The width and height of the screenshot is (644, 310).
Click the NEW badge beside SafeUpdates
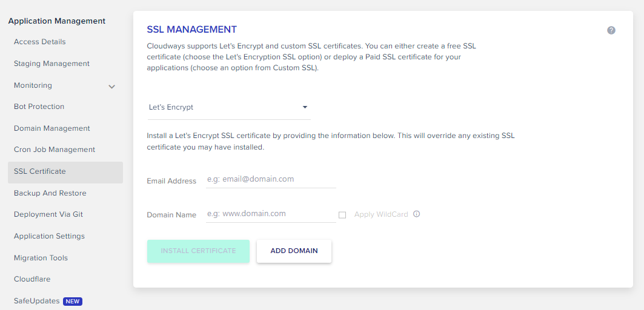coord(73,302)
